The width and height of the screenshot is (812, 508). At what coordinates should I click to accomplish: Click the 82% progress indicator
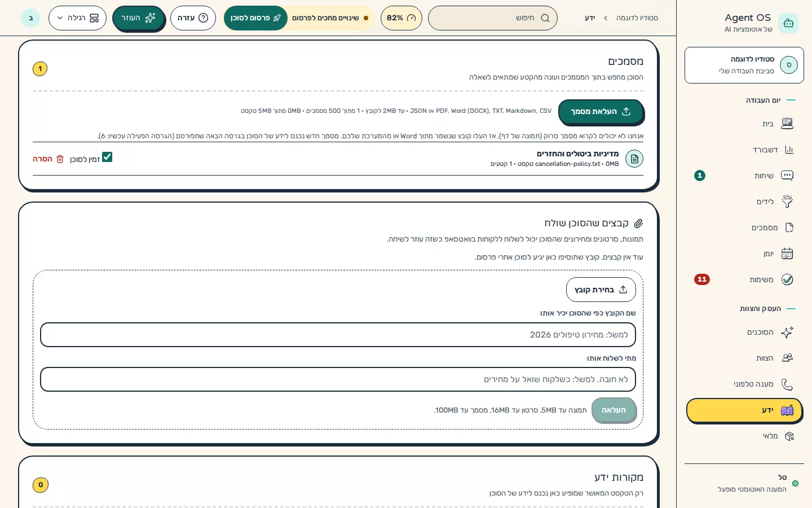pos(401,18)
